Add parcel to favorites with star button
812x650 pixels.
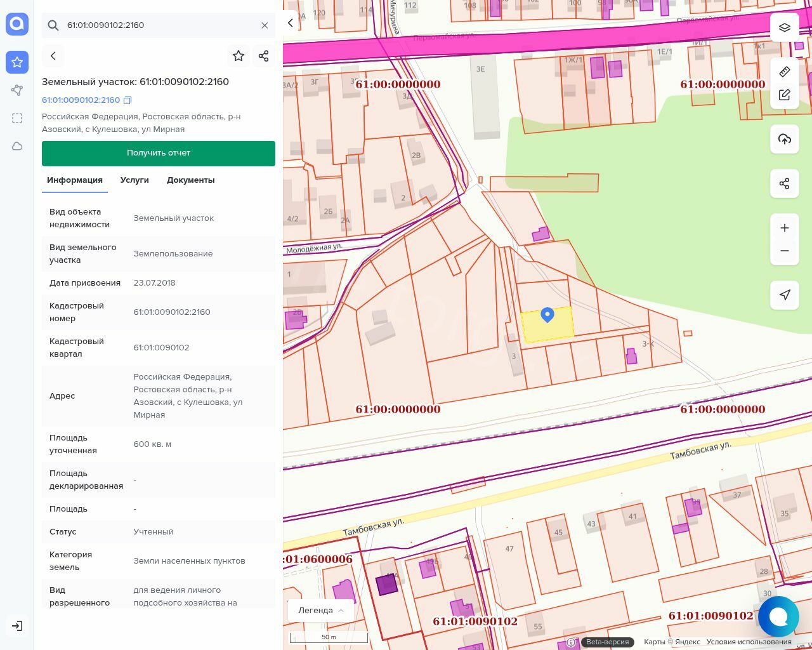(239, 56)
